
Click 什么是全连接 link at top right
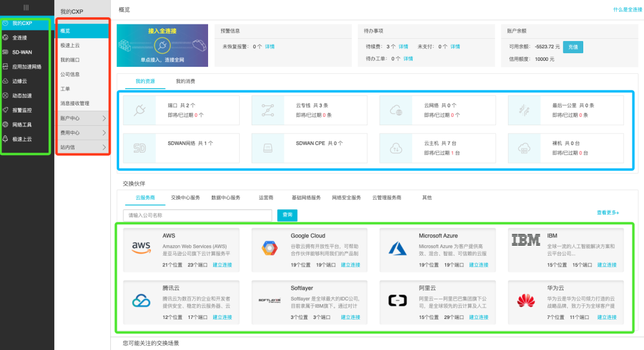click(x=627, y=10)
